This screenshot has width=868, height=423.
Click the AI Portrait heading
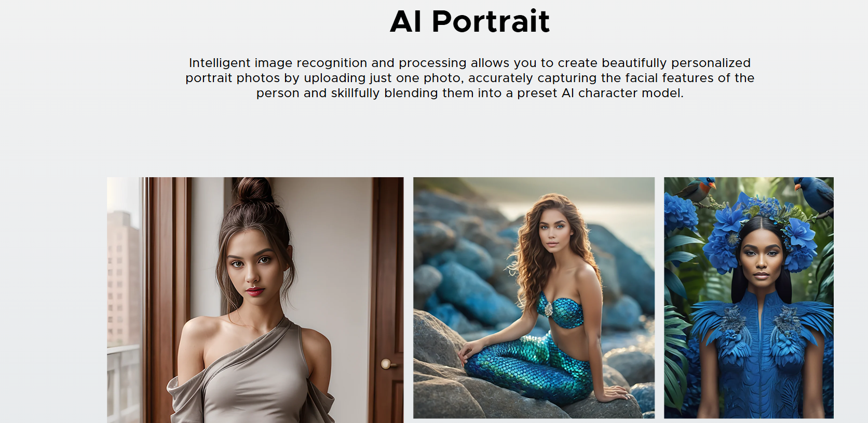[470, 21]
